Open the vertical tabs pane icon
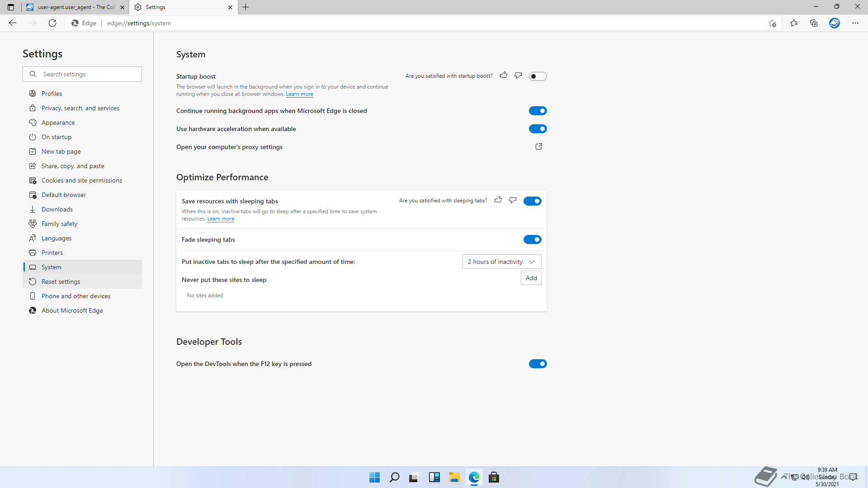 point(11,7)
